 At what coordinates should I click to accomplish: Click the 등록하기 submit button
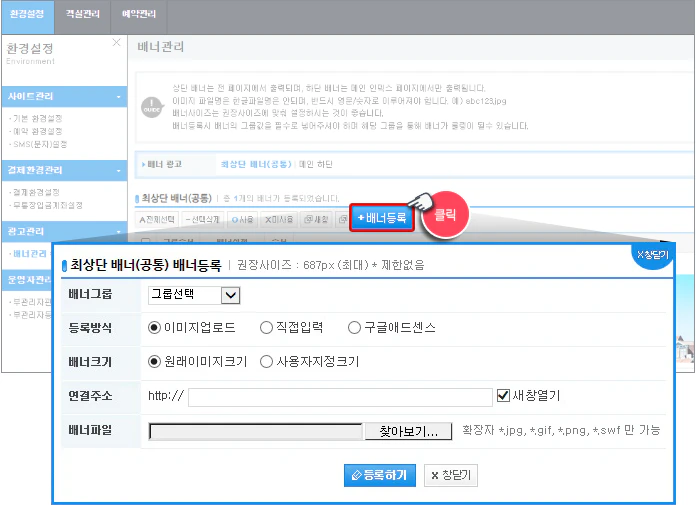pos(380,476)
